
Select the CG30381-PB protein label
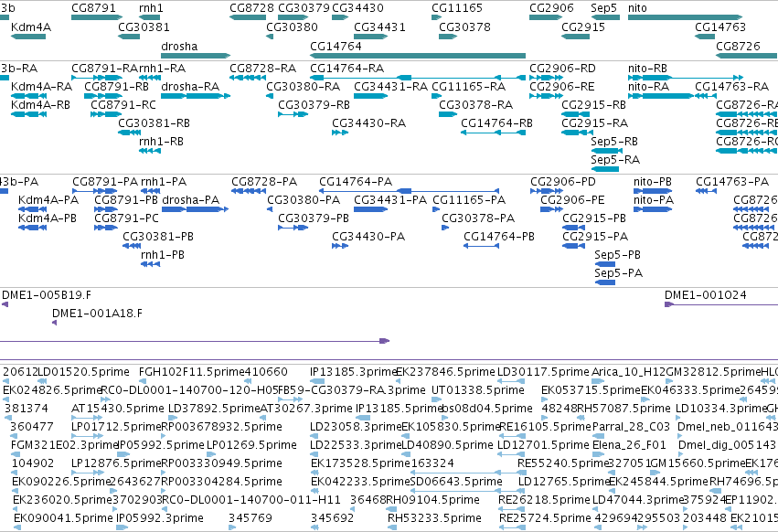tap(158, 237)
